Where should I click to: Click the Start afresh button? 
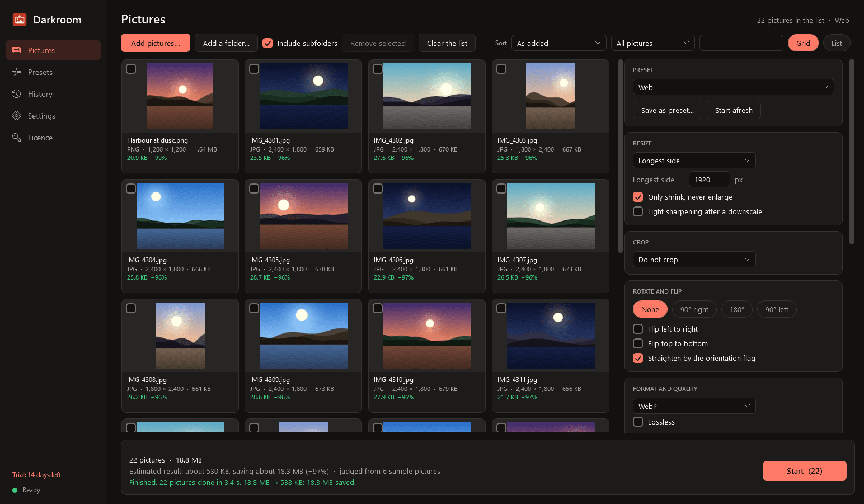point(734,110)
